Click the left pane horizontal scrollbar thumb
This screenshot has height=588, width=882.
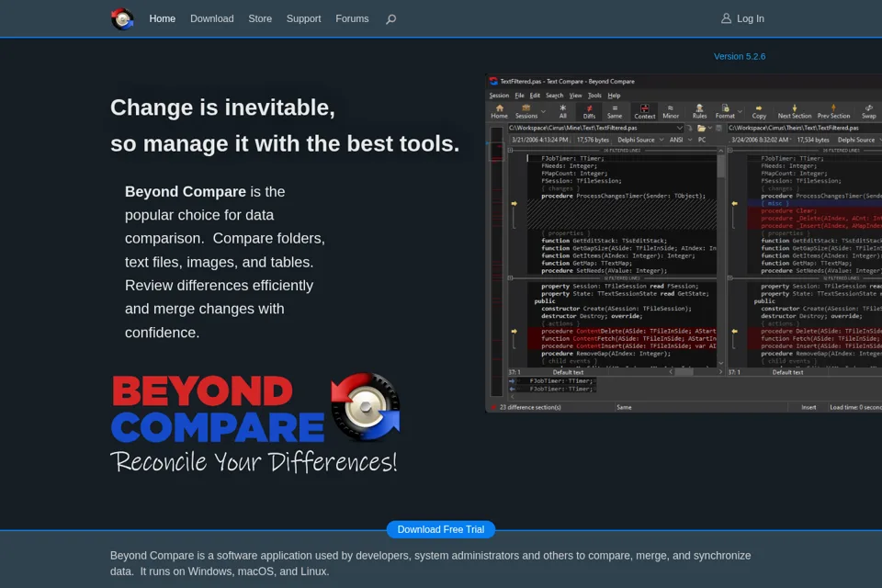[684, 372]
